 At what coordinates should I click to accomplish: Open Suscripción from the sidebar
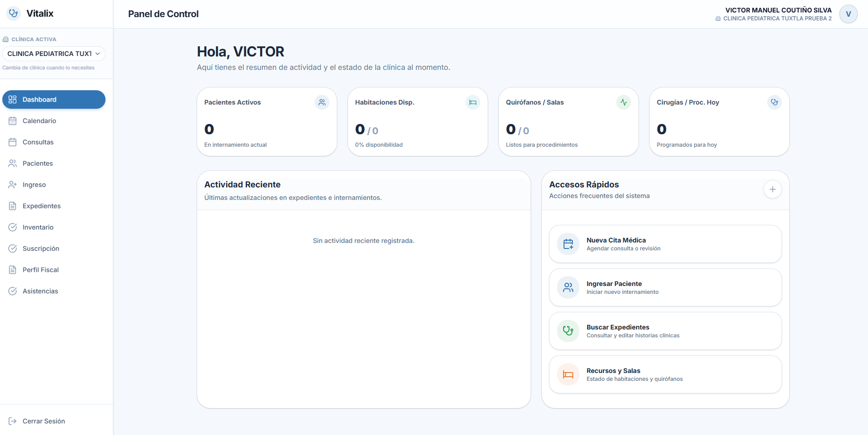point(54,249)
